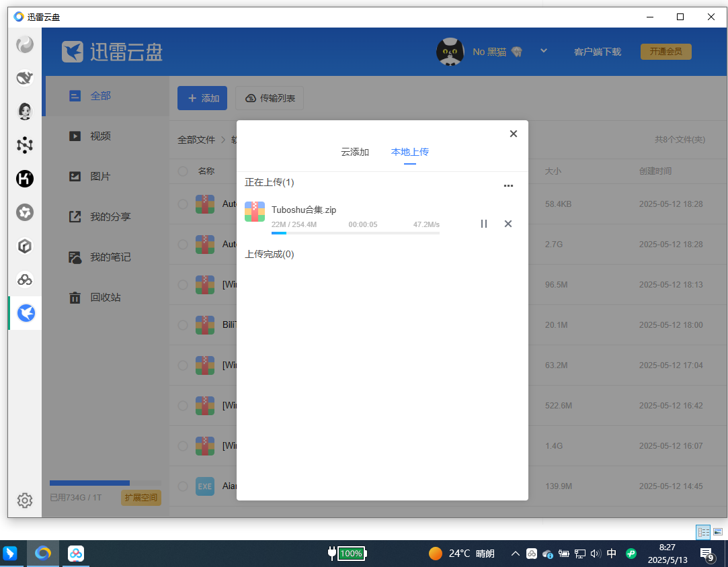Click the diamond membership icon beside No 黑猫
728x567 pixels.
(x=517, y=52)
